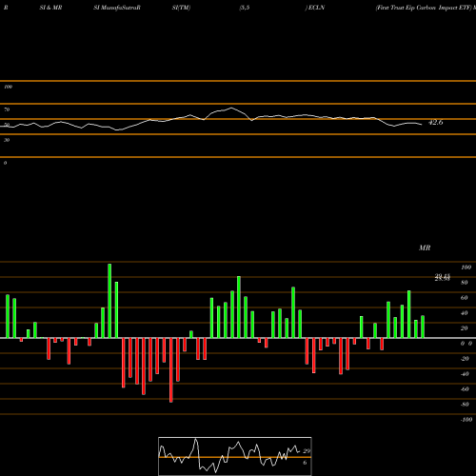Click the MR axis label -80
The width and height of the screenshot is (476, 476).
[465, 405]
